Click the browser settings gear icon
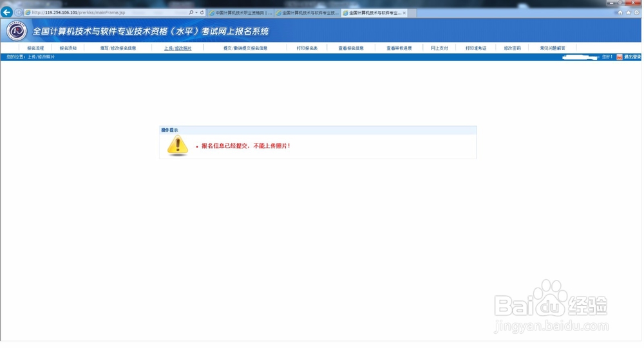644x348 pixels. (637, 12)
